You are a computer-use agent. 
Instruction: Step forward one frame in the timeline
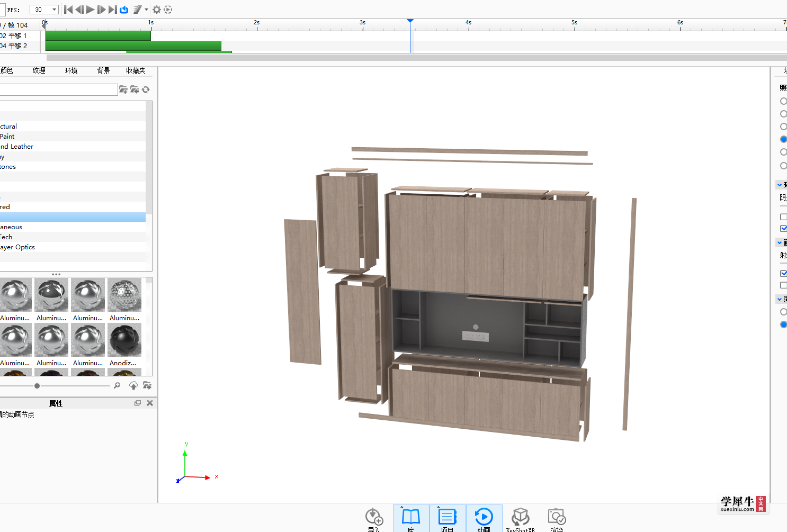pos(102,10)
